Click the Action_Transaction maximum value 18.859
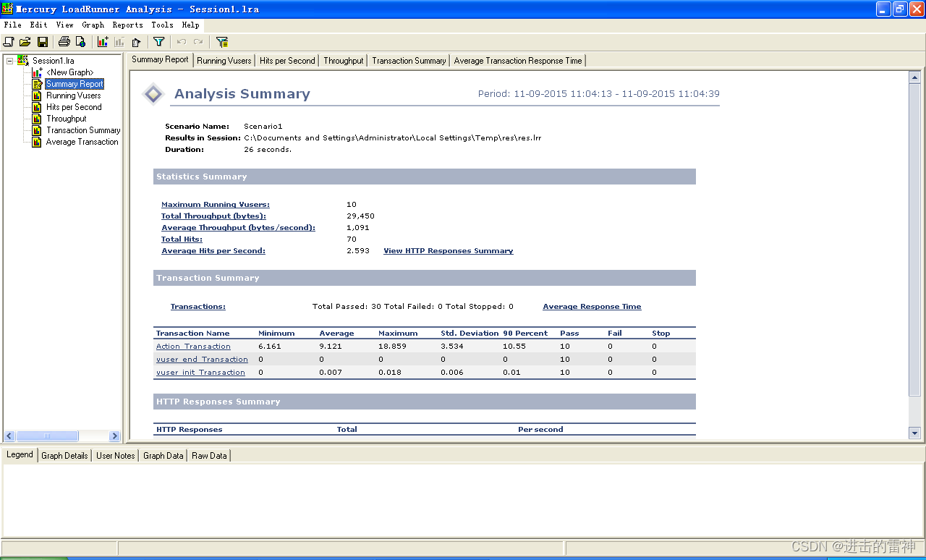 click(392, 347)
